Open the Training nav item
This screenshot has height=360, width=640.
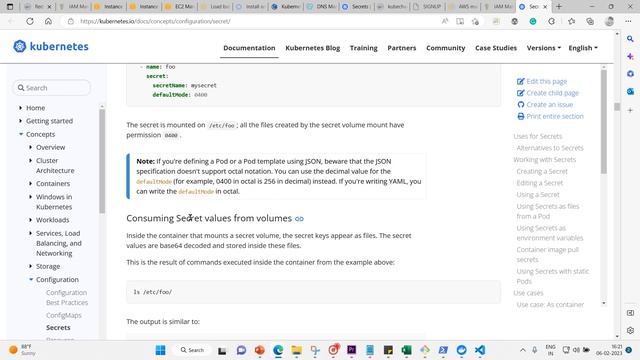tap(364, 48)
